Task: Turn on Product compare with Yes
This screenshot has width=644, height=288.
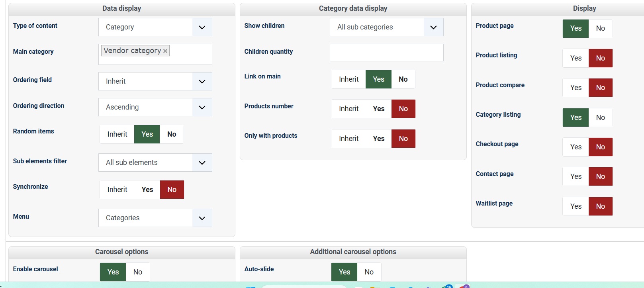Action: [x=575, y=88]
